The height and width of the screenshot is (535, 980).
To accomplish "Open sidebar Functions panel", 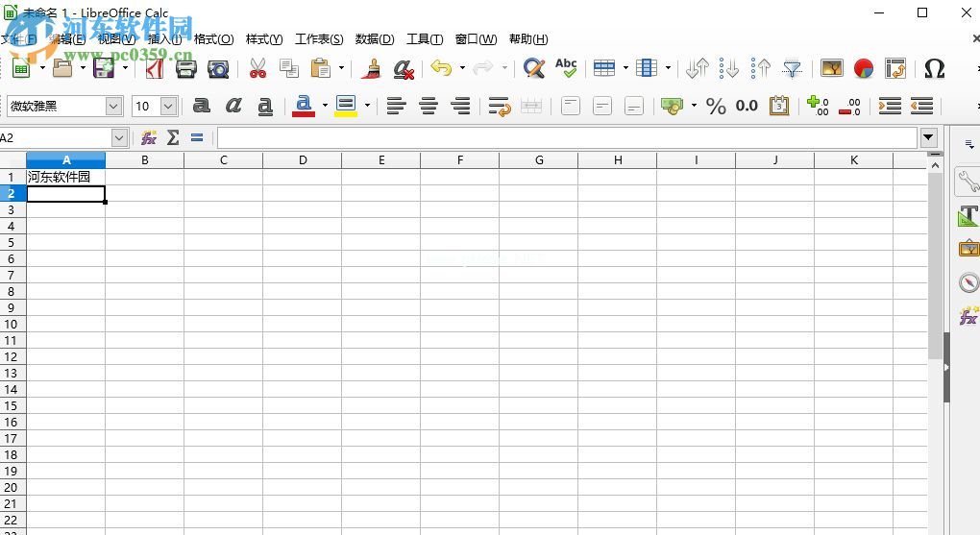I will 968,316.
